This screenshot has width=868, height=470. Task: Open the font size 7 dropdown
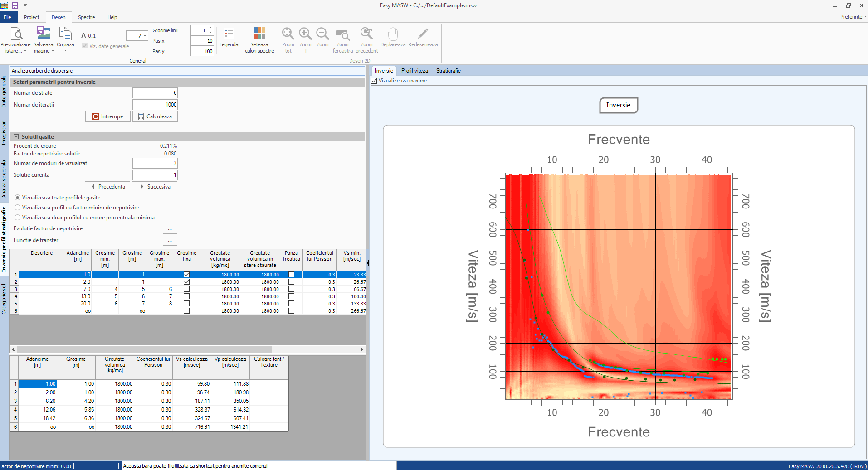(x=145, y=35)
